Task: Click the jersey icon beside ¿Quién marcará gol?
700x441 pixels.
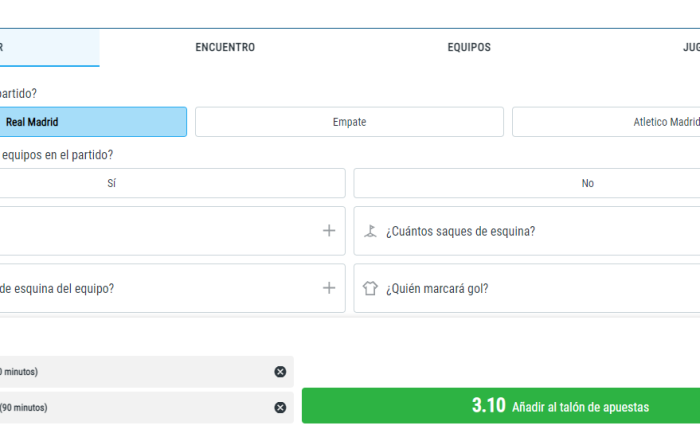Action: [370, 288]
